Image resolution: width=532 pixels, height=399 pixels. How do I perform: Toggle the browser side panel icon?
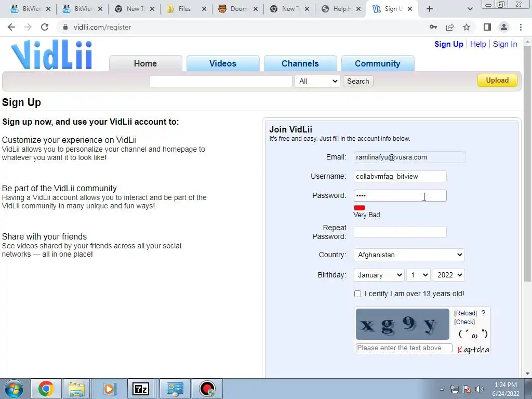[x=487, y=27]
